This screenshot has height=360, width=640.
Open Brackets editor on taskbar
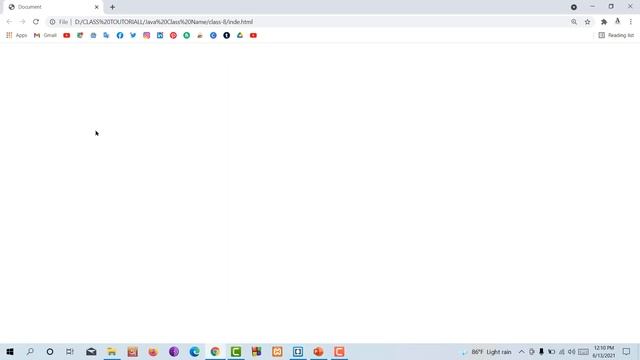tap(298, 351)
